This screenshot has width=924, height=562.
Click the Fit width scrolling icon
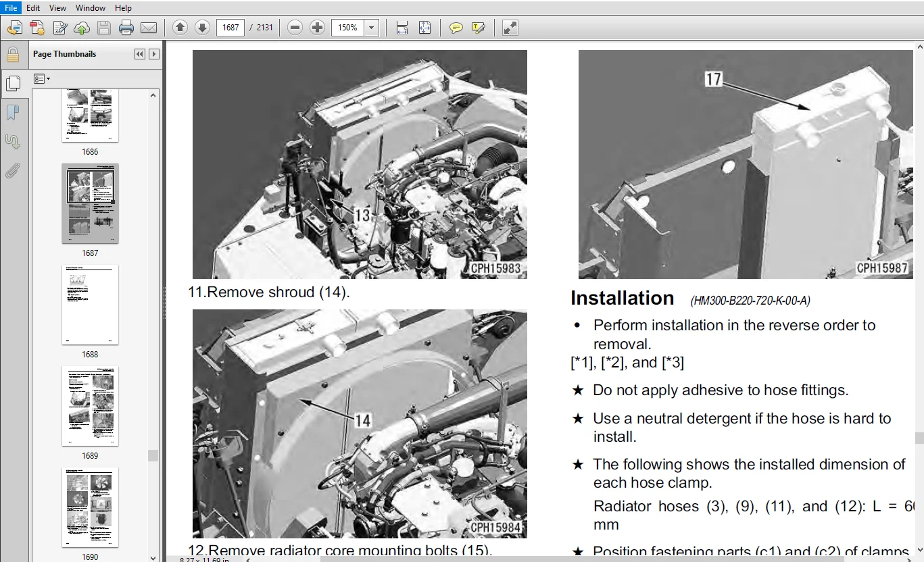click(402, 28)
